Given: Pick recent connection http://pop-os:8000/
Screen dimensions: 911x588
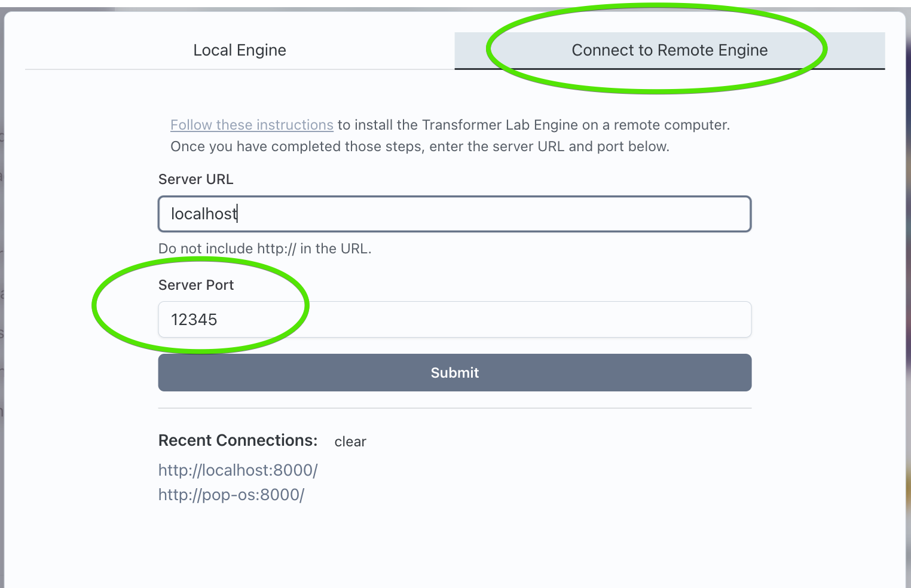Looking at the screenshot, I should click(x=231, y=495).
